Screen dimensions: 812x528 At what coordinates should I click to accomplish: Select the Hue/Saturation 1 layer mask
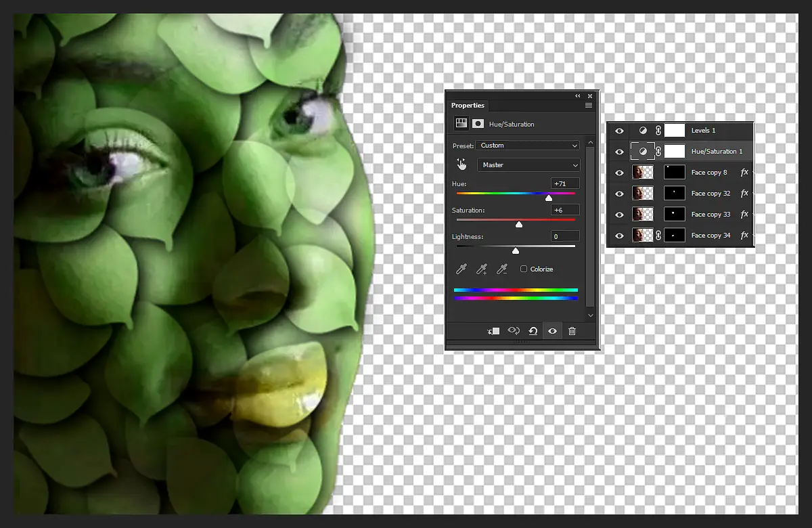click(x=675, y=152)
